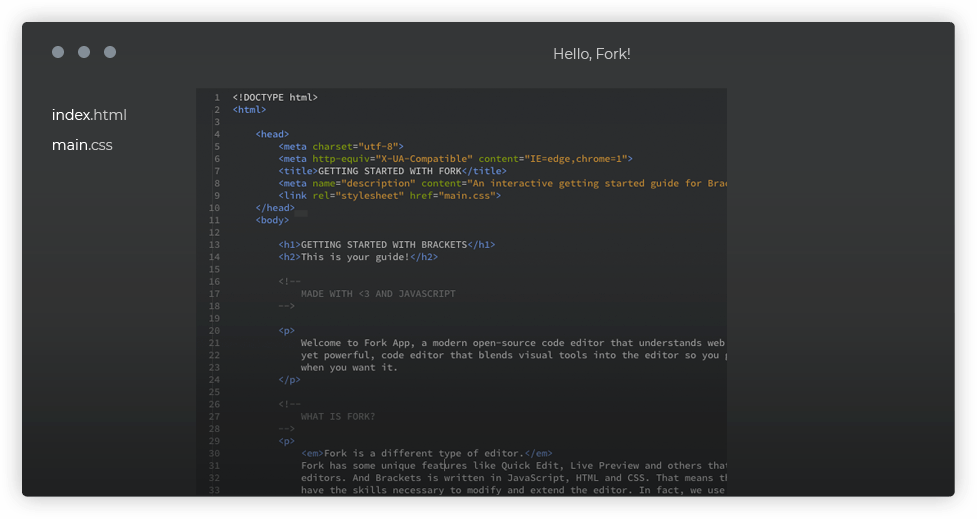977x519 pixels.
Task: Click the third gray window control dot
Action: 110,52
